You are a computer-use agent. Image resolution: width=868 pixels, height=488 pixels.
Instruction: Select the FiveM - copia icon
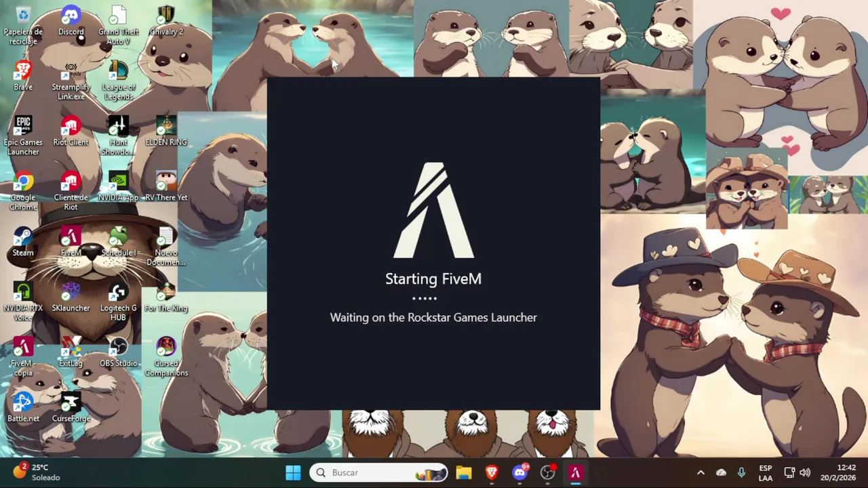point(23,358)
